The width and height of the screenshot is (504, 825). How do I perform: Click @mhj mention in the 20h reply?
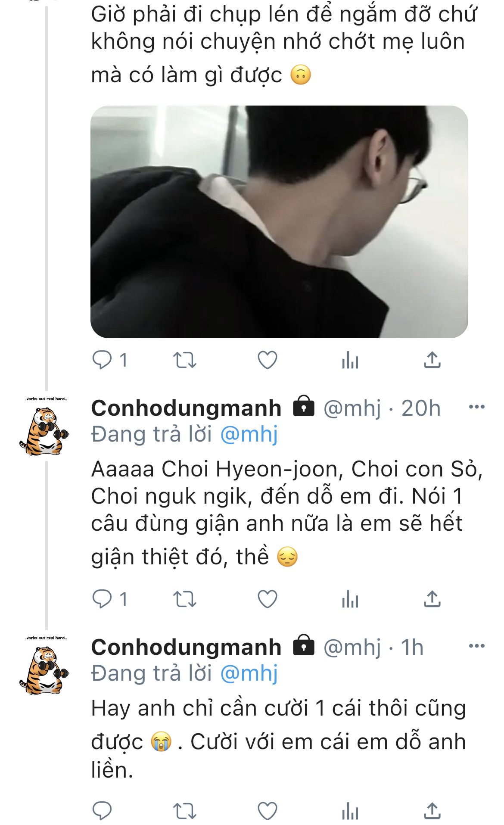click(x=249, y=434)
